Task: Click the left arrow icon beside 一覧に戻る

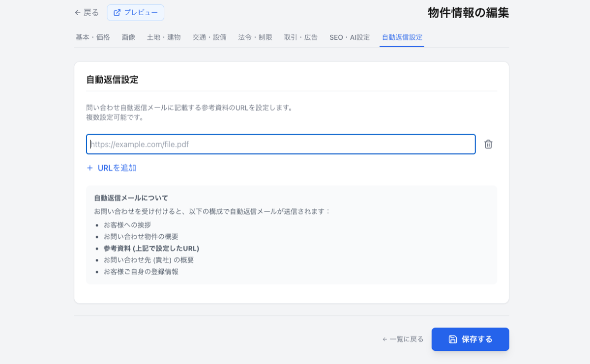Action: (385, 339)
